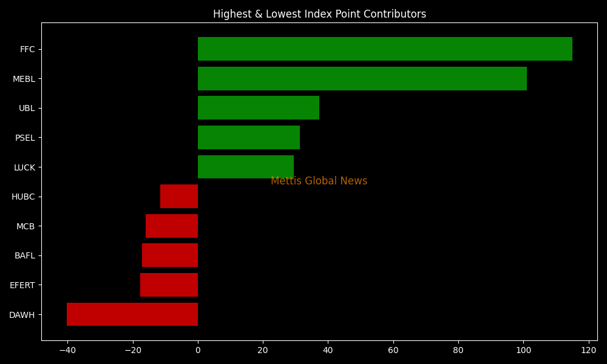Click the x-axis tick label 0
The height and width of the screenshot is (364, 607).
(198, 351)
